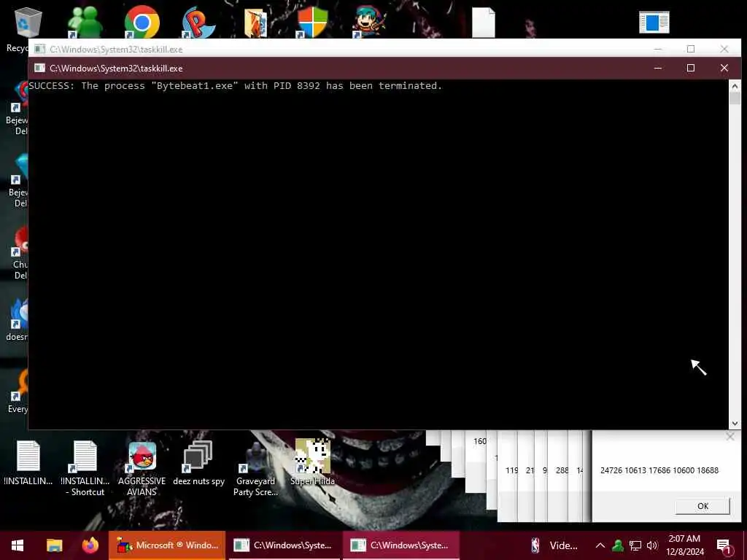The width and height of the screenshot is (747, 560).
Task: Open the anime character desktop icon
Action: pos(369,22)
